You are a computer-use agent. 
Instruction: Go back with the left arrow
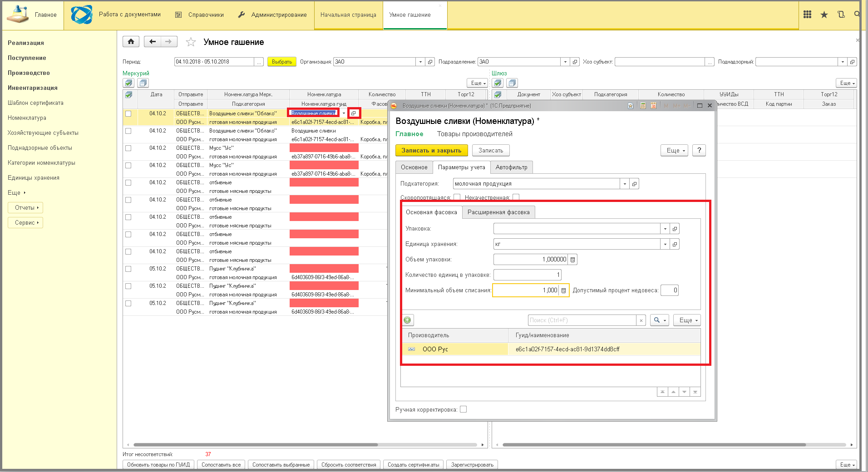[x=153, y=42]
